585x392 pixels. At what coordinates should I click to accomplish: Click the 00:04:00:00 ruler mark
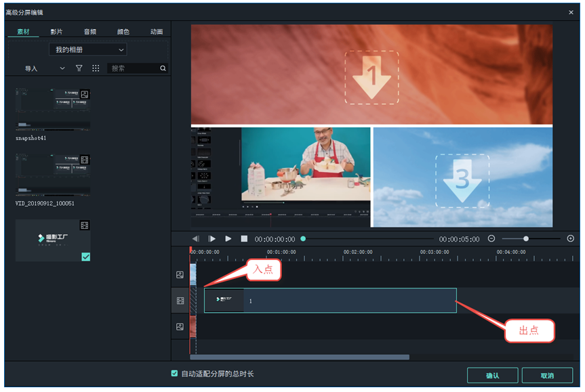click(511, 253)
